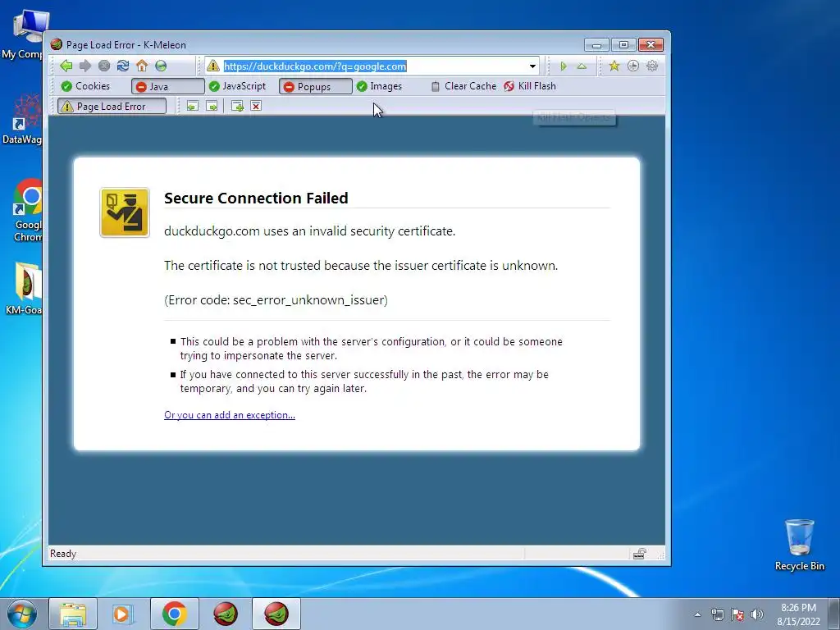Toggle the Cookies privacy setting
840x630 pixels.
85,86
